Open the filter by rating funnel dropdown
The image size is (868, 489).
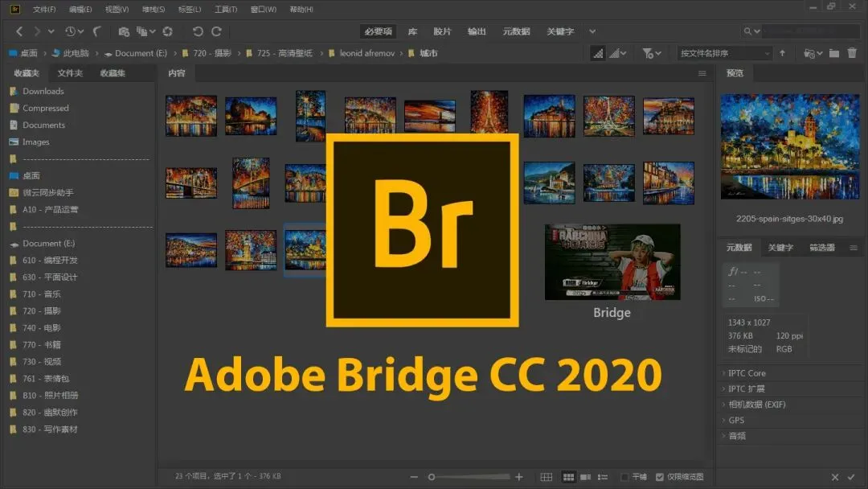[652, 53]
